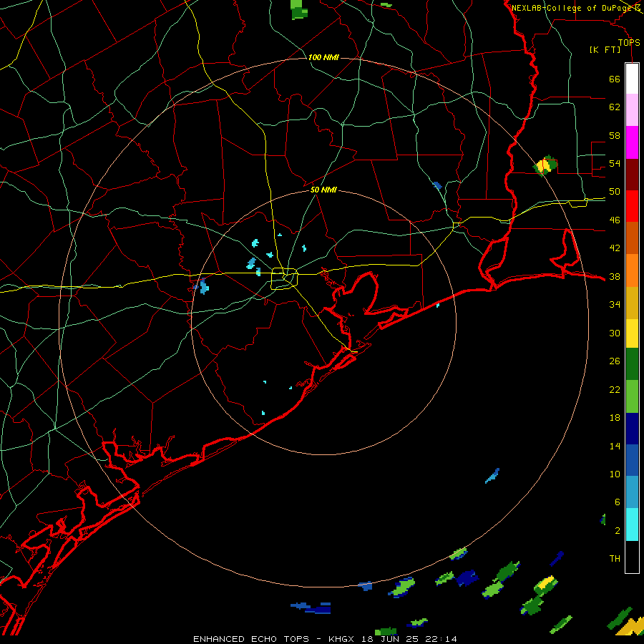Viewport: 644px width, 644px height.
Task: Click the legend value '38'
Action: pos(615,276)
